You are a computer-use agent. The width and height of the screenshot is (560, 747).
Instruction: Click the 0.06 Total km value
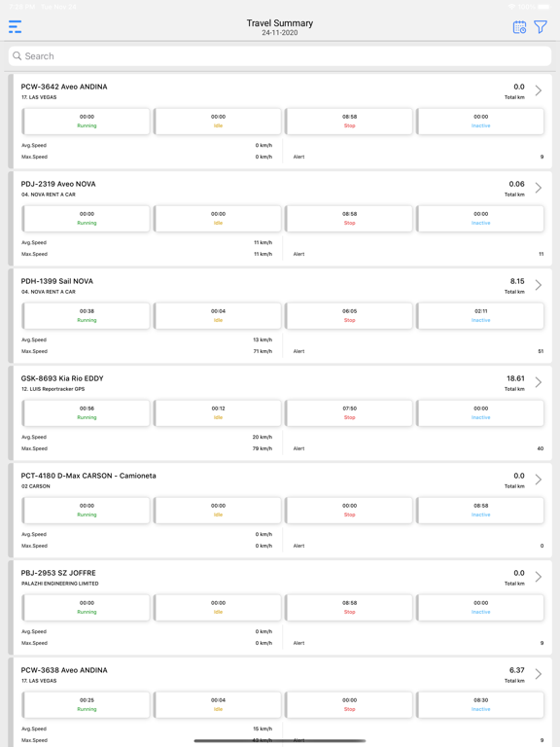click(x=516, y=184)
